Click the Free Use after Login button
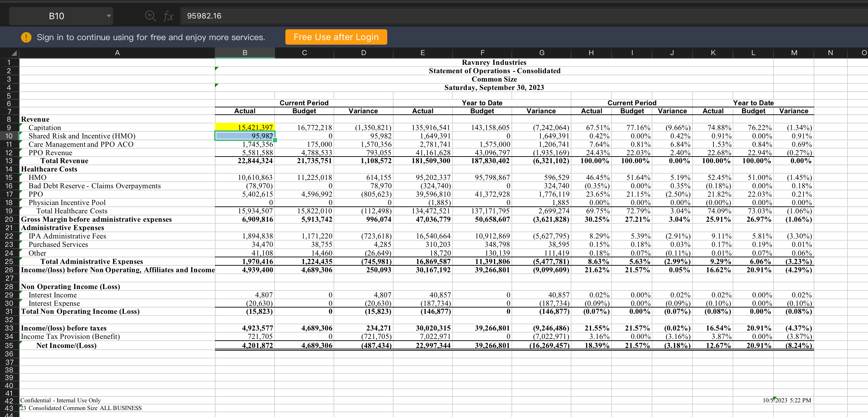 click(x=336, y=37)
